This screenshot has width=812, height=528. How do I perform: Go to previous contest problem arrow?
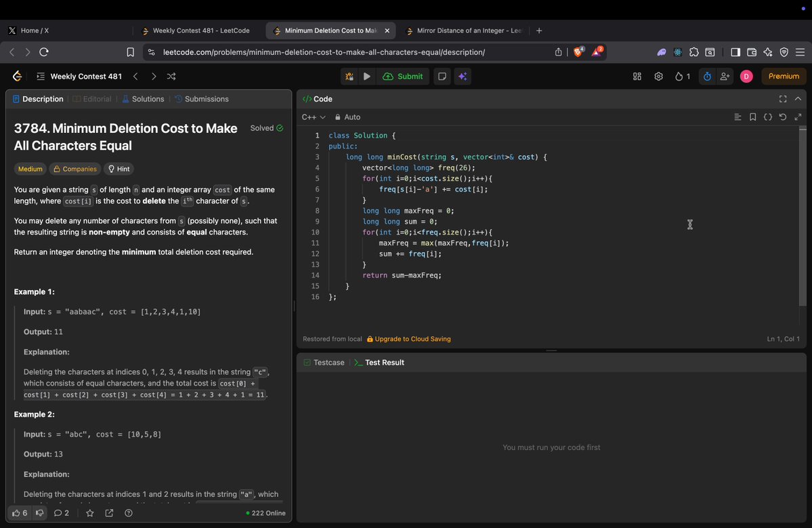(x=135, y=76)
